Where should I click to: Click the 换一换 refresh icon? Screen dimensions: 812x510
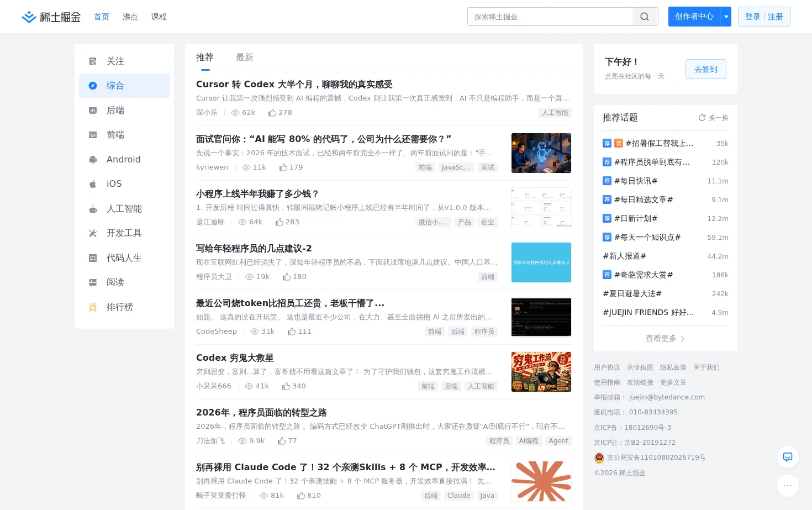702,118
